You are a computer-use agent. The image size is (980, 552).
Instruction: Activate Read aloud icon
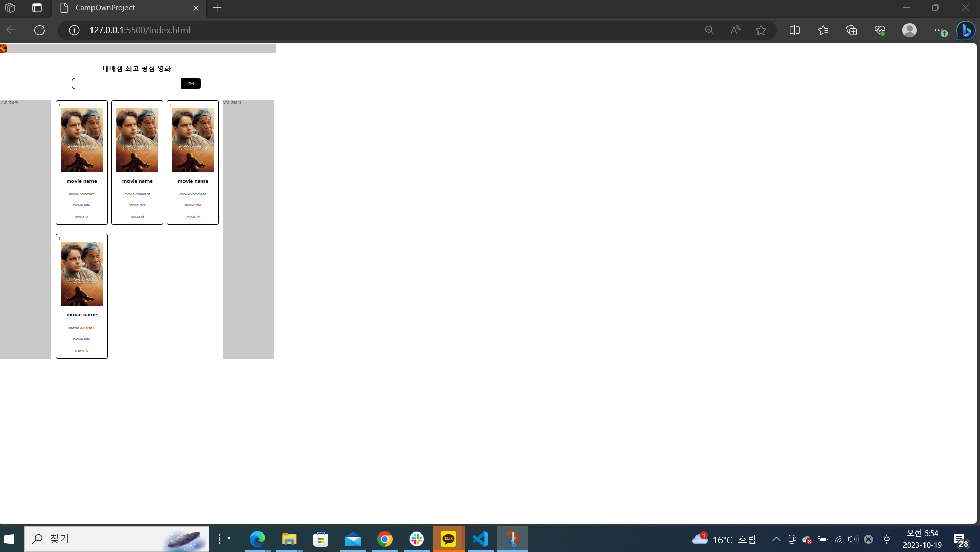coord(735,30)
